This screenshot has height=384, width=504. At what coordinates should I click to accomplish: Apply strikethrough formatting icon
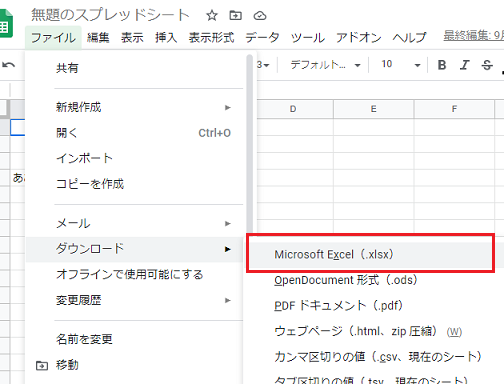pyautogui.click(x=487, y=65)
